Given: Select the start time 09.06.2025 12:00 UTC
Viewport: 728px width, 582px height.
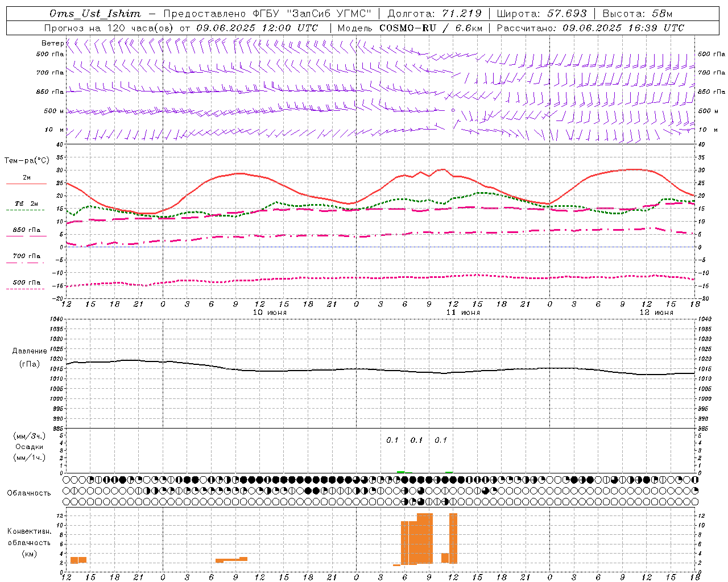Looking at the screenshot, I should coord(257,28).
